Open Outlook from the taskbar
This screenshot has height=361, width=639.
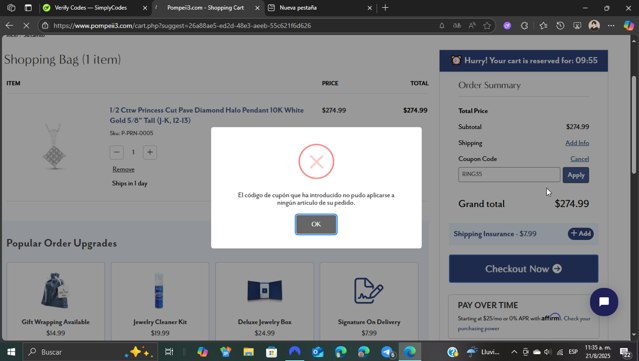(x=317, y=352)
